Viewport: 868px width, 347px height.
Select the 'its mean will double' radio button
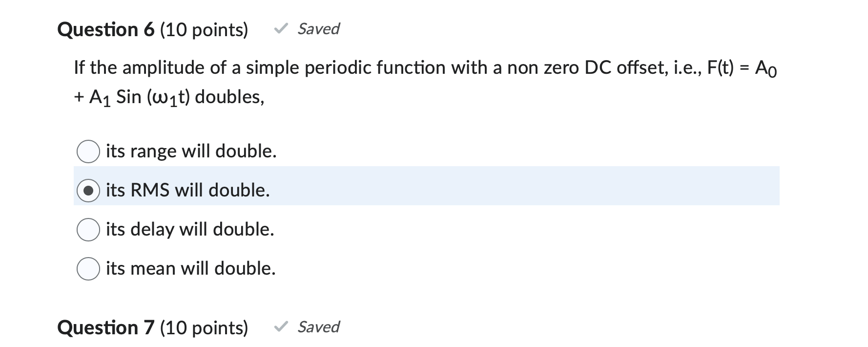click(88, 268)
